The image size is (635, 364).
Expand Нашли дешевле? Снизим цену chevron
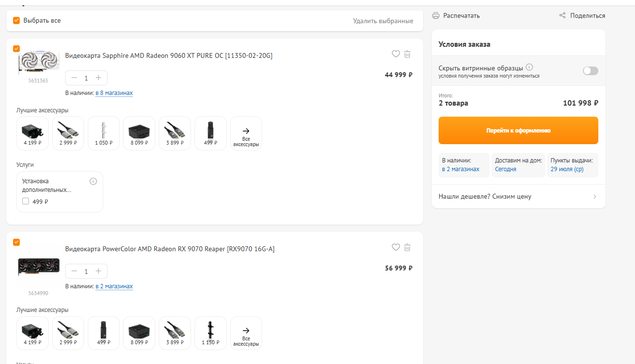595,197
